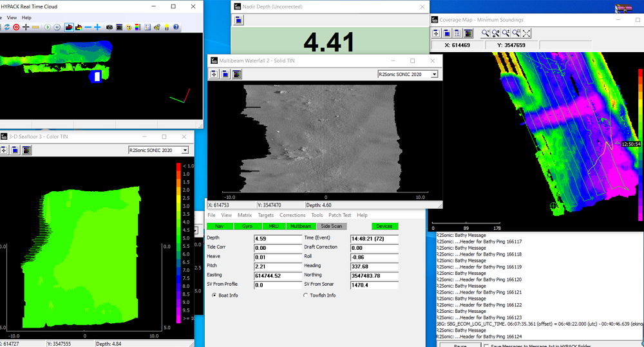
Task: Click the desktop archive icon at top right
Action: pos(623,8)
